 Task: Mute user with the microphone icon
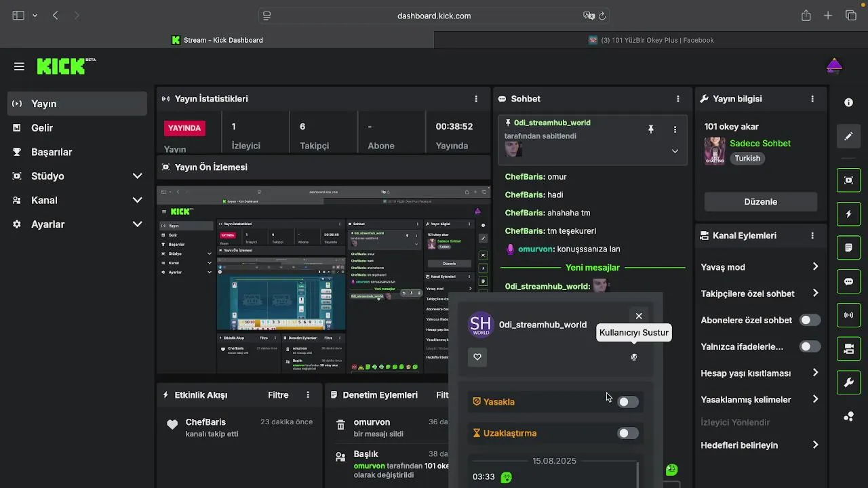(x=634, y=357)
